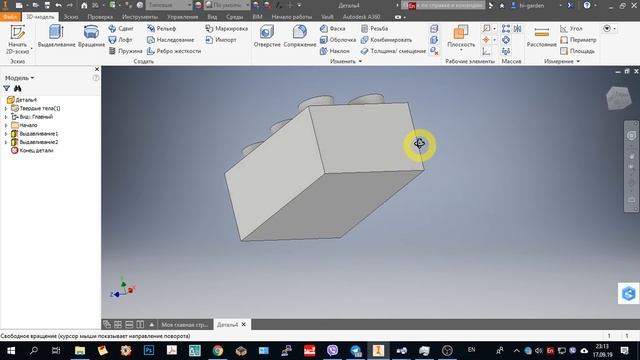Choose the Маркировка decal tool
The image size is (640, 360).
tap(227, 29)
